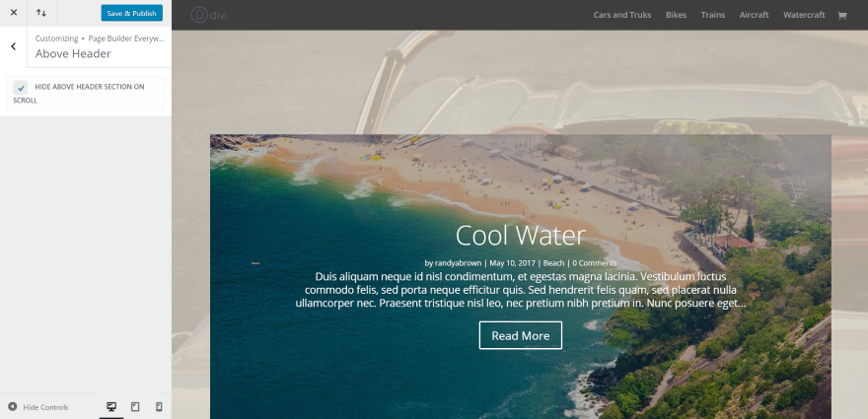Open the Aircraft navigation link

[x=754, y=15]
